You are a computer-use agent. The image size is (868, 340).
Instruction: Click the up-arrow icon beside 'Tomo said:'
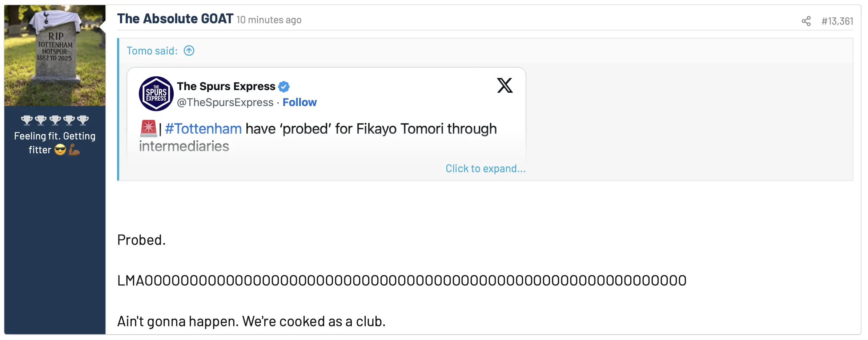pyautogui.click(x=189, y=50)
